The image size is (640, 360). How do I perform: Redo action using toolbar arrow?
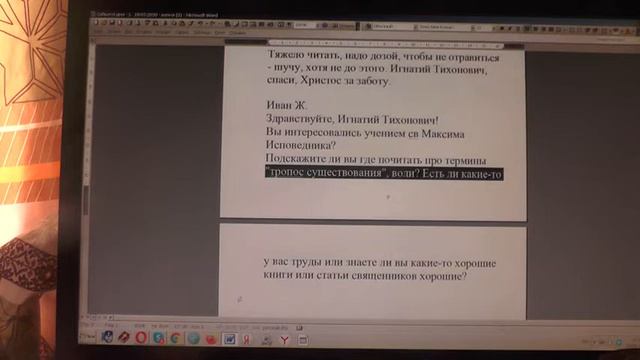212,24
